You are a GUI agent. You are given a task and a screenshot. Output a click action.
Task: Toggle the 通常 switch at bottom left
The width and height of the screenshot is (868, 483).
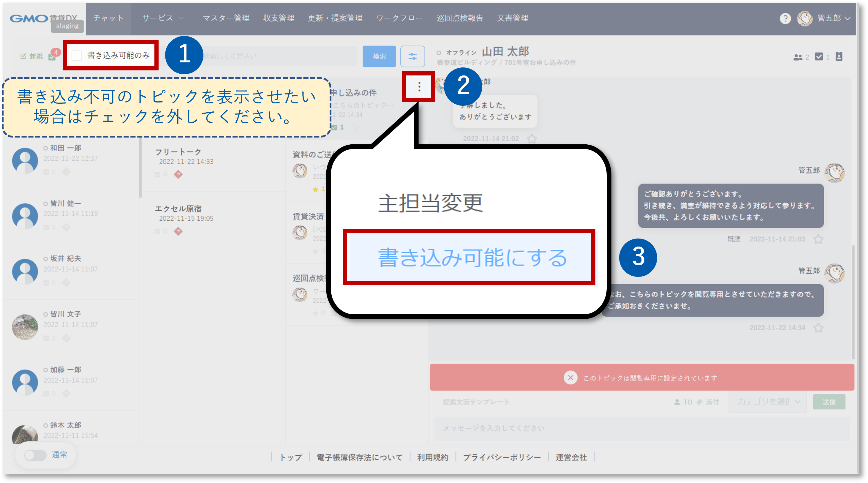35,455
